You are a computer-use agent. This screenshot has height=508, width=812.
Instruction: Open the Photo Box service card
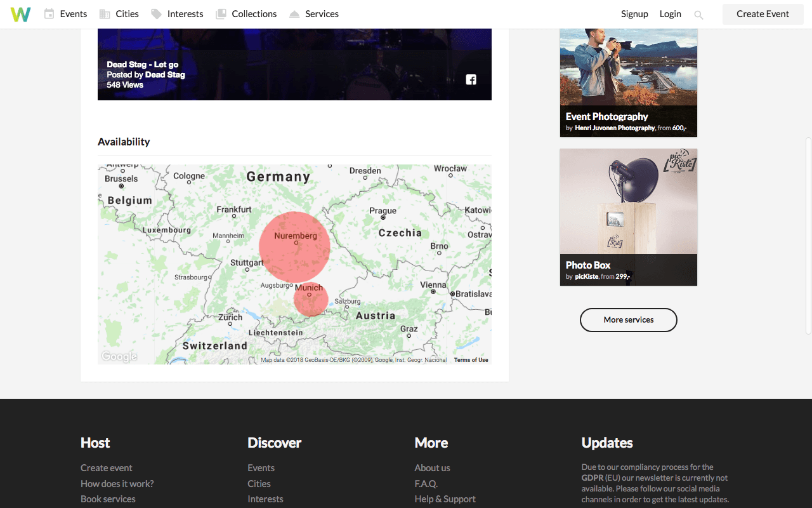tap(629, 217)
